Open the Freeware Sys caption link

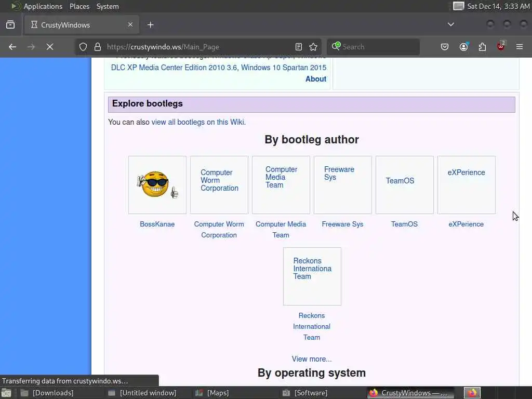343,224
